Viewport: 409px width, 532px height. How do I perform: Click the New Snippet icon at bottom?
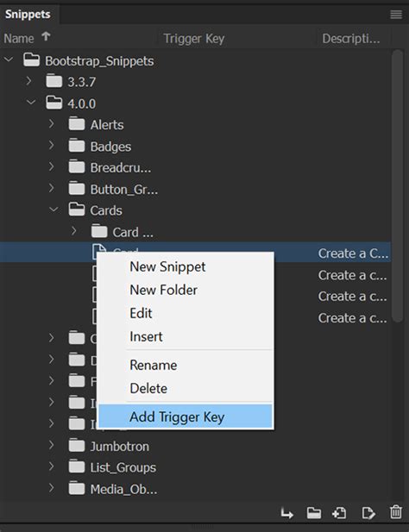point(339,513)
